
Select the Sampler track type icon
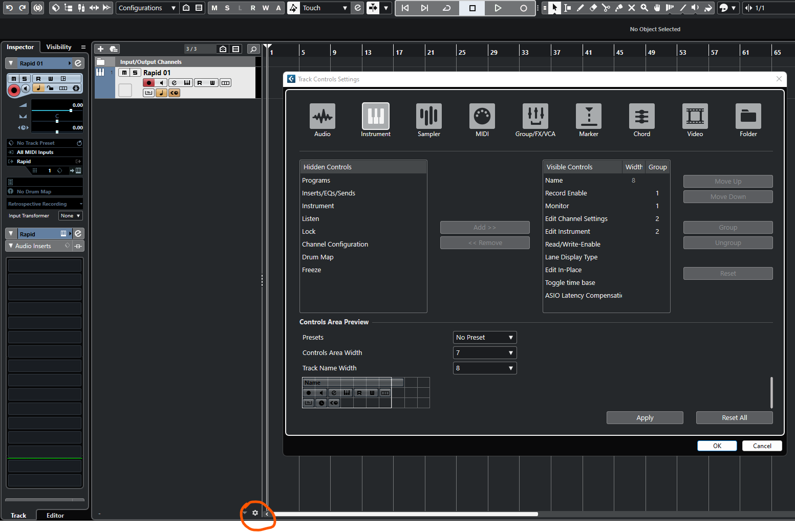tap(428, 117)
